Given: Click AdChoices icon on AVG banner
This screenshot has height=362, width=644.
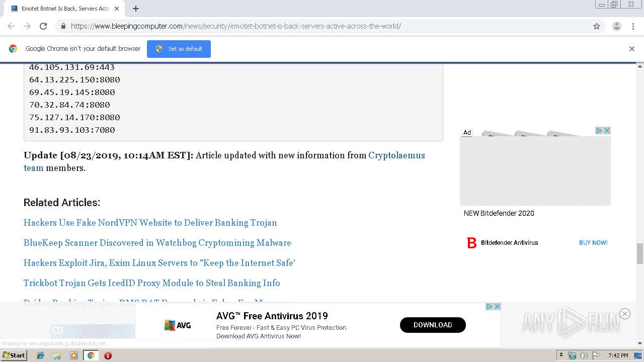Looking at the screenshot, I should click(x=489, y=307).
